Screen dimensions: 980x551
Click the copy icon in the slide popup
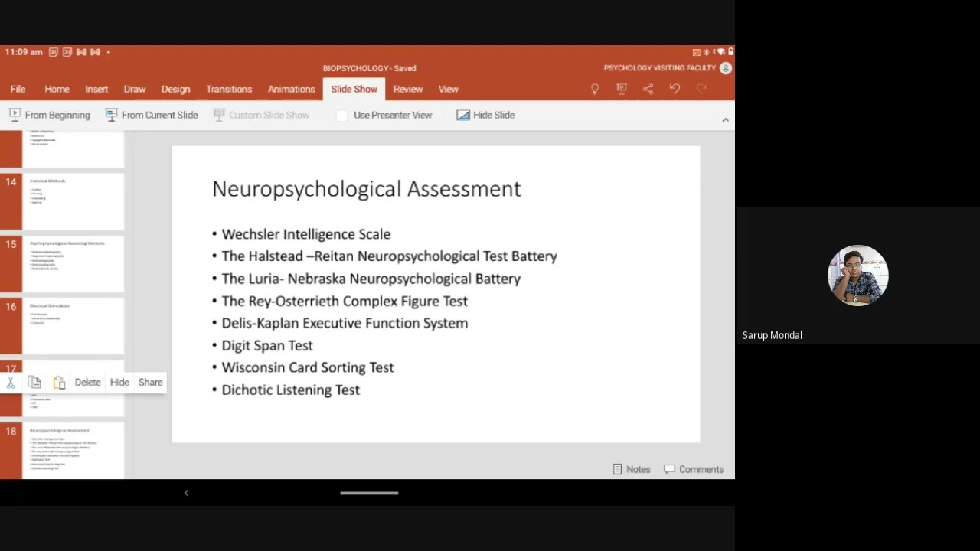(x=34, y=383)
